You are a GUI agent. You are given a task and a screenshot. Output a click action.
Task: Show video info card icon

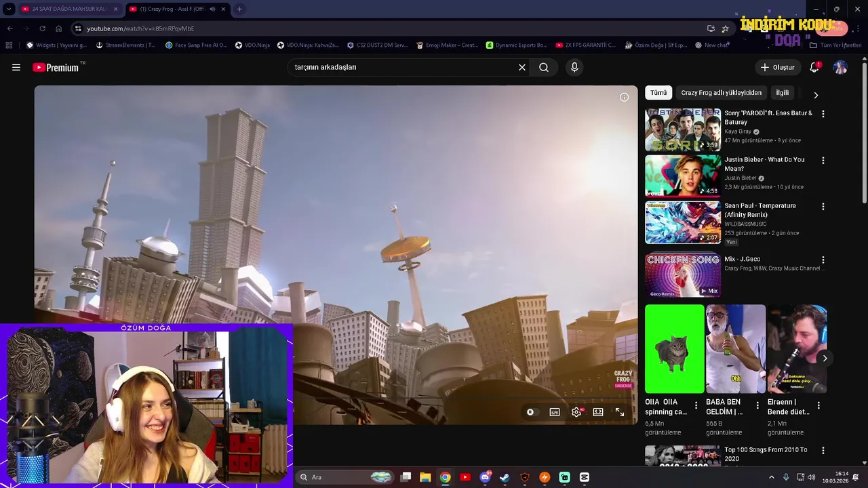pos(624,97)
